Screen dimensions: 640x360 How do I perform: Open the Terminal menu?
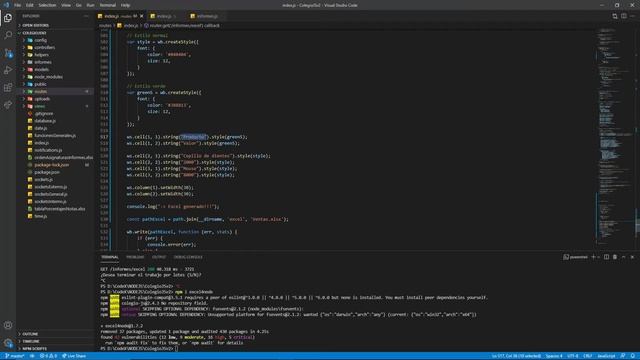(107, 5)
